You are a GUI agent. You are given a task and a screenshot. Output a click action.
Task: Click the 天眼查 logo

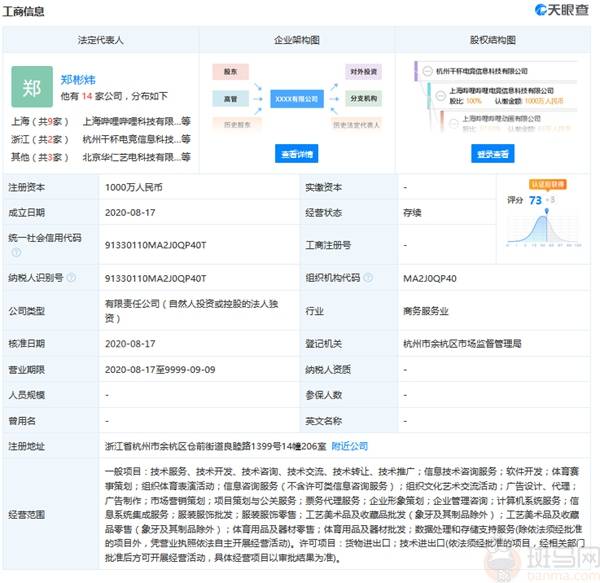(561, 10)
